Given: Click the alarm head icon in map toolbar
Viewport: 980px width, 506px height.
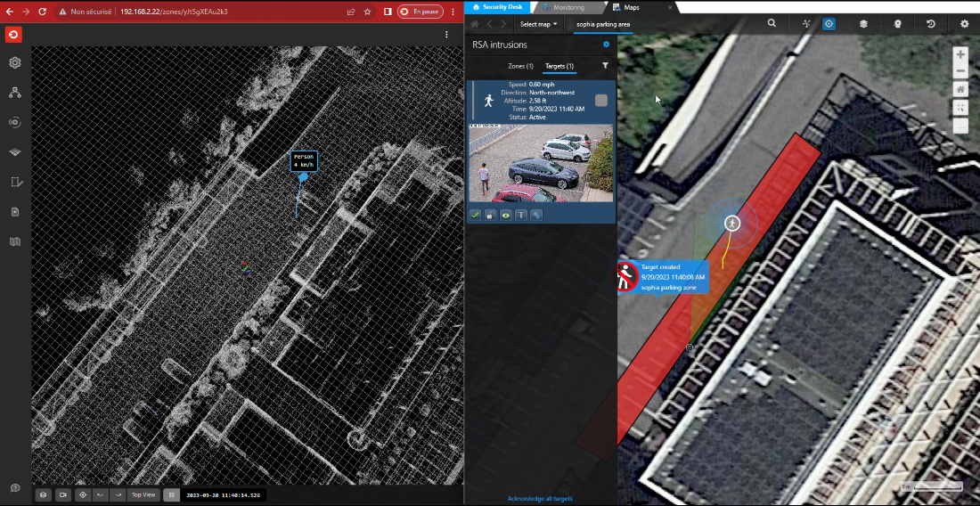Looking at the screenshot, I should [897, 24].
